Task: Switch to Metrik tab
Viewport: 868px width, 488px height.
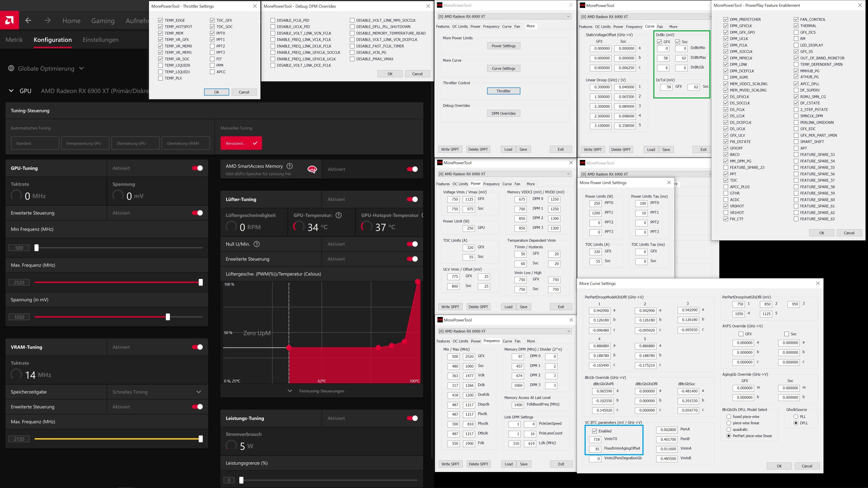Action: click(14, 40)
